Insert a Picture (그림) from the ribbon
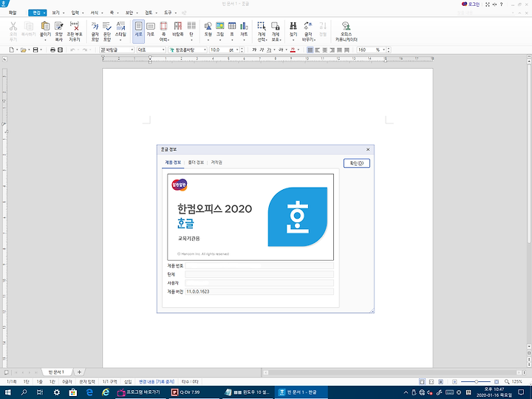Image resolution: width=532 pixels, height=399 pixels. coord(220,27)
